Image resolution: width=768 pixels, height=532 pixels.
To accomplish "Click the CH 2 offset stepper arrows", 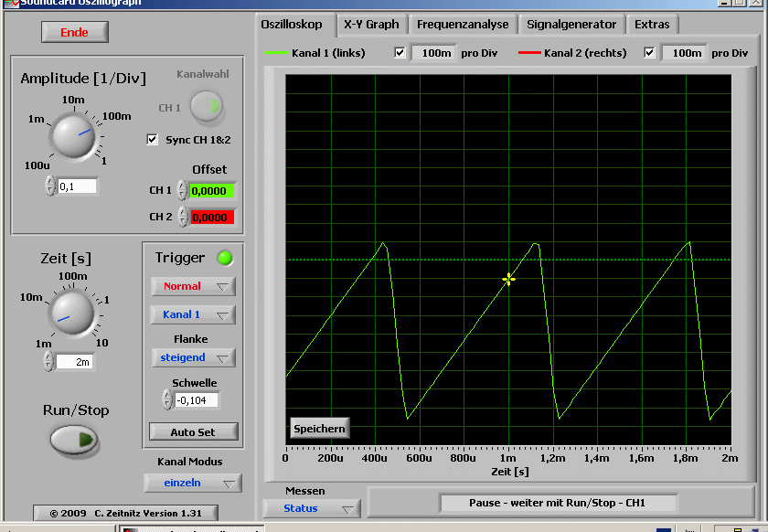I will pyautogui.click(x=182, y=217).
